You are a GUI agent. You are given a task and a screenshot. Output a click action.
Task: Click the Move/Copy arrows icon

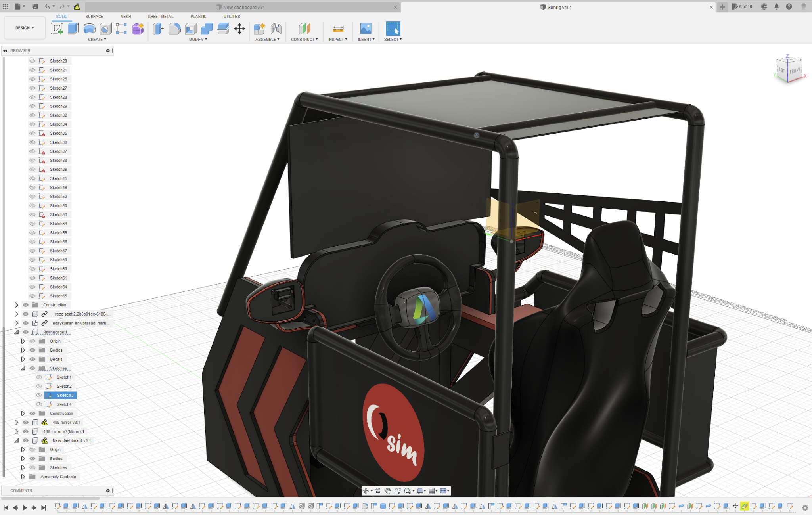click(239, 29)
